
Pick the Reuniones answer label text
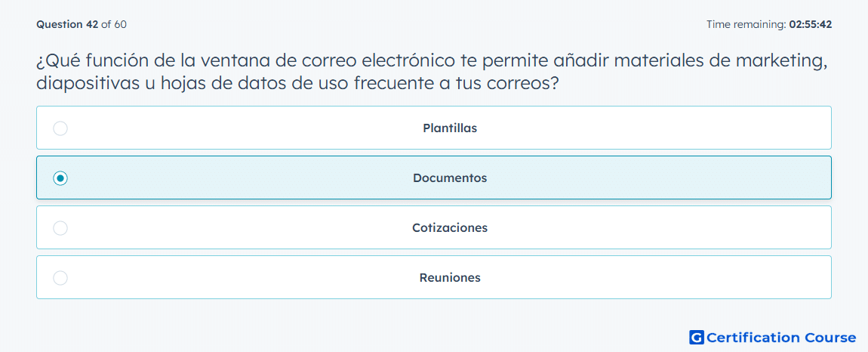pyautogui.click(x=450, y=278)
